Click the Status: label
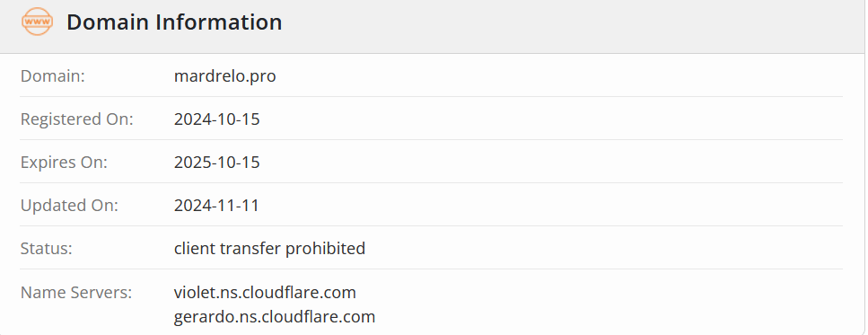The image size is (868, 335). coord(47,249)
